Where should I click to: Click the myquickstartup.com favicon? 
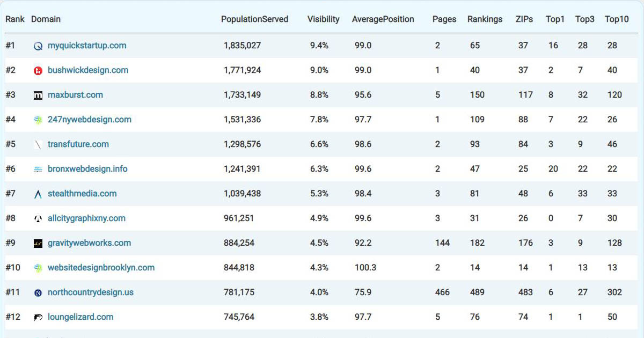click(38, 46)
